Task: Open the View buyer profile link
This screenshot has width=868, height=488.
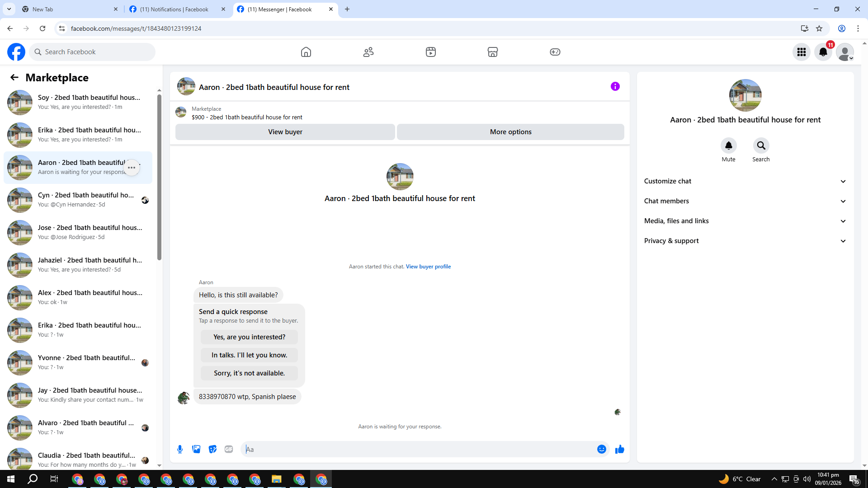Action: [428, 267]
